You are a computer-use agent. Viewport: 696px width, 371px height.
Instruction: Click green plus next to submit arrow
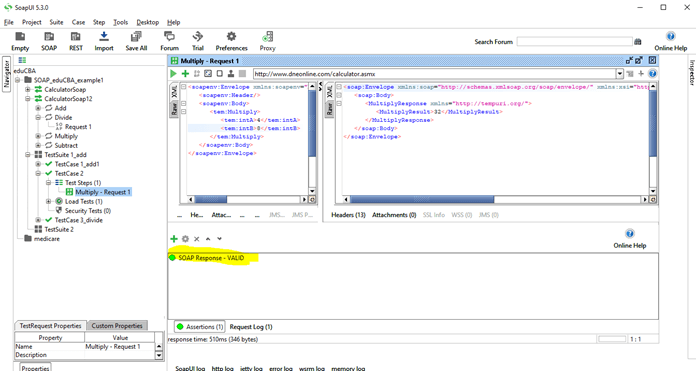pyautogui.click(x=185, y=74)
